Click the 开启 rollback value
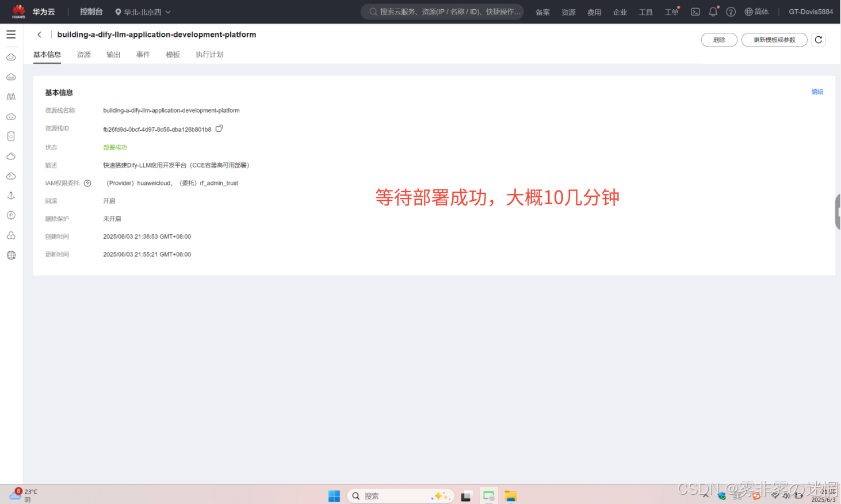 point(109,201)
